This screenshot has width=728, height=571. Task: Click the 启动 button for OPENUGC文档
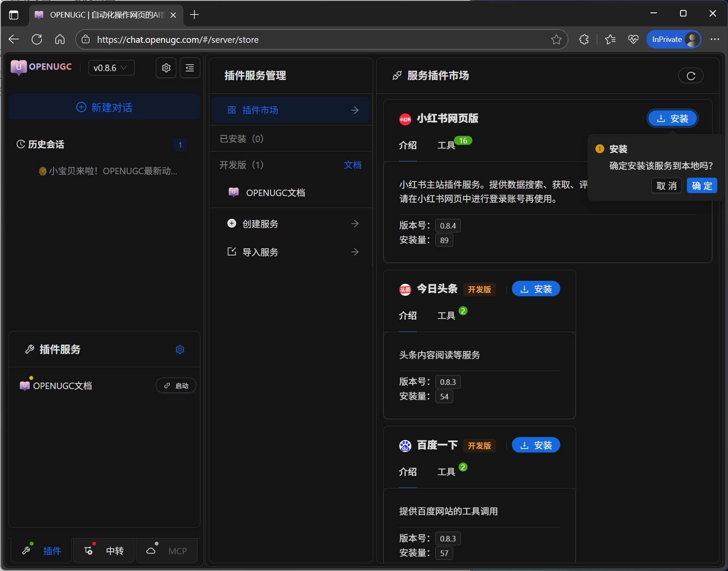click(176, 386)
